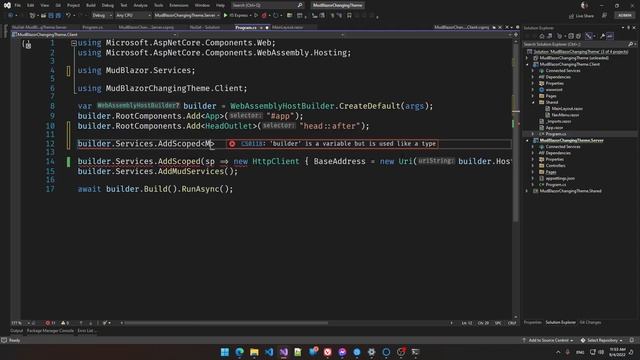The image size is (640, 360).
Task: Open VS Code from taskbar
Action: pyautogui.click(x=269, y=352)
